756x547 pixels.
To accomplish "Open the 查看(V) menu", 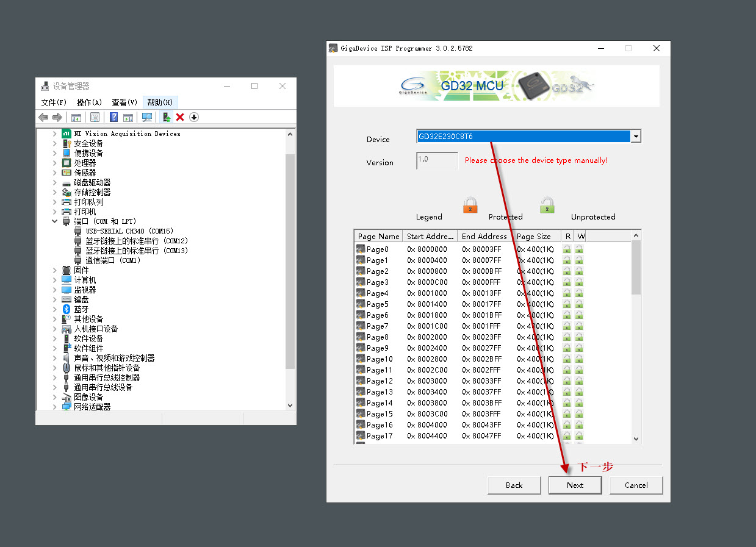I will [124, 102].
